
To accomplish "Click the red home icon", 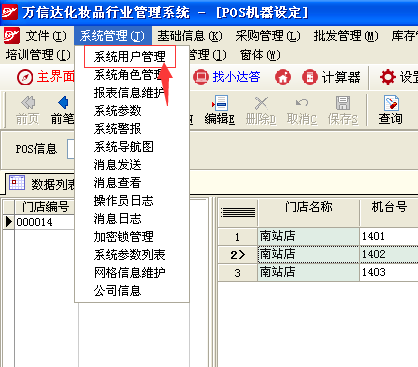I will (x=283, y=77).
